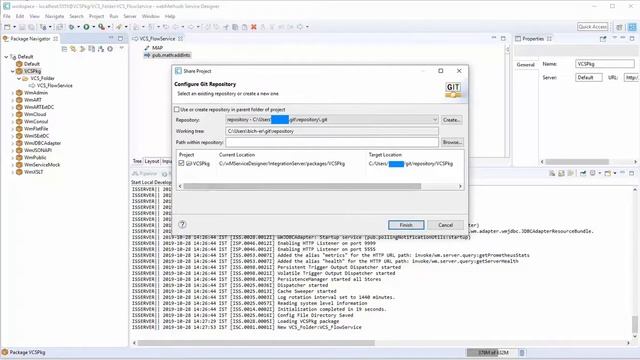640x360 pixels.
Task: Click the highlighted Service Development perspective icon
Action: (x=632, y=27)
